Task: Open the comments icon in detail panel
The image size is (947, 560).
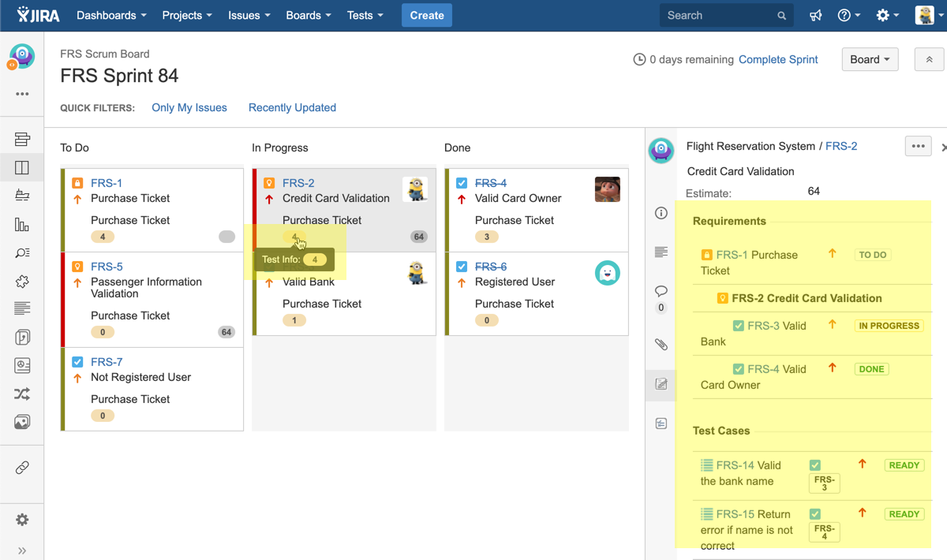Action: point(661,291)
